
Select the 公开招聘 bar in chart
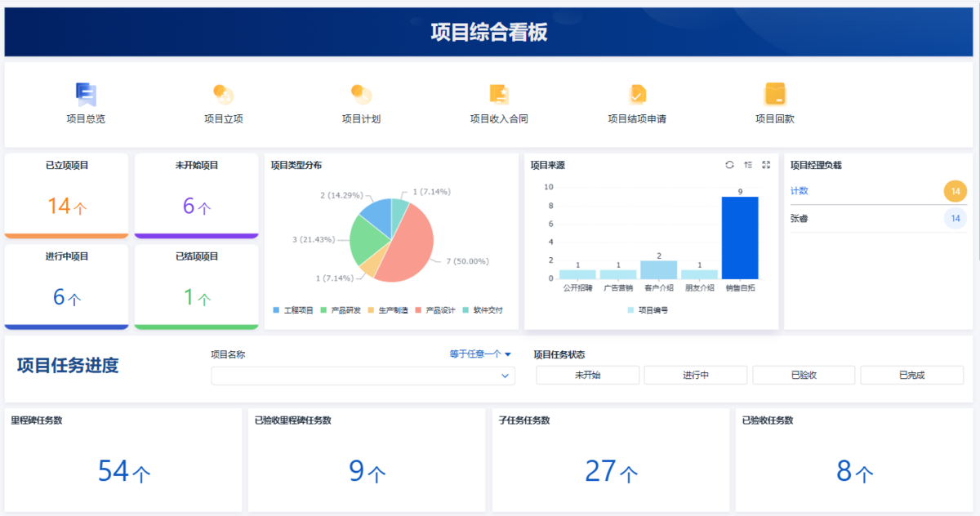click(577, 274)
